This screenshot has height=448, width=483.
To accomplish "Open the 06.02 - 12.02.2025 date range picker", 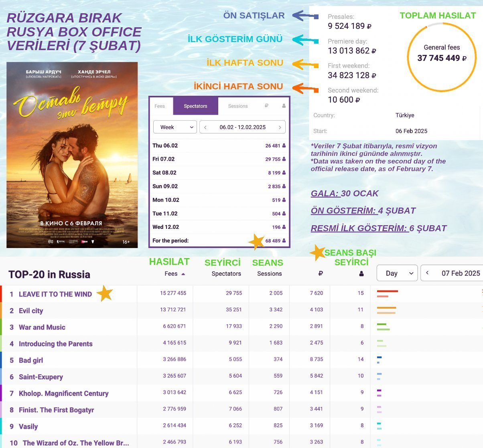I will point(242,127).
